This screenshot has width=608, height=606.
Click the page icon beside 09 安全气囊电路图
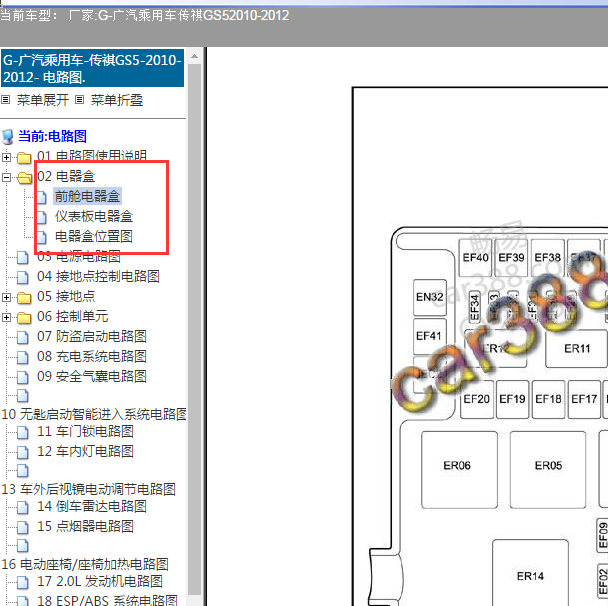(23, 377)
